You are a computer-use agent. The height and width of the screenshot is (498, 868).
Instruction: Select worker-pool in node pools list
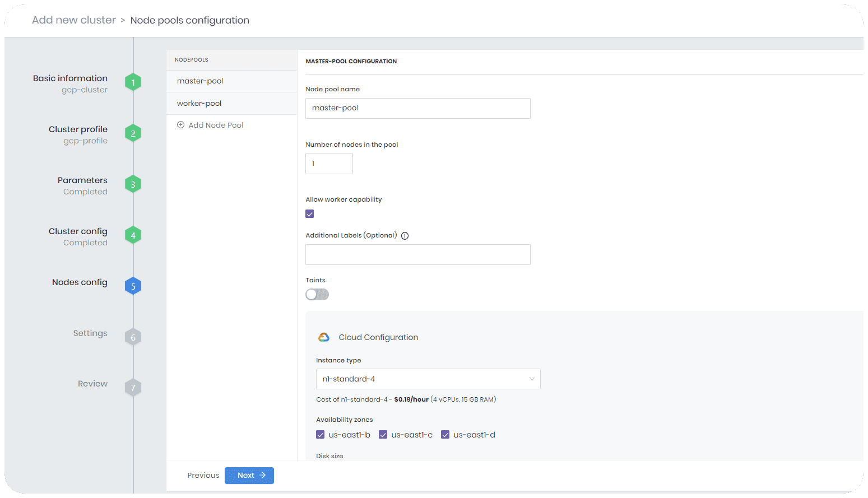[x=231, y=104]
